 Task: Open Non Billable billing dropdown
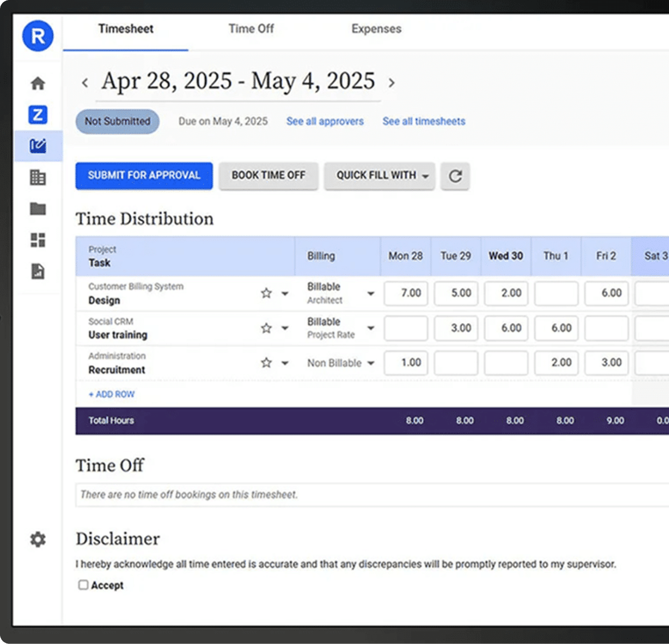pos(340,363)
